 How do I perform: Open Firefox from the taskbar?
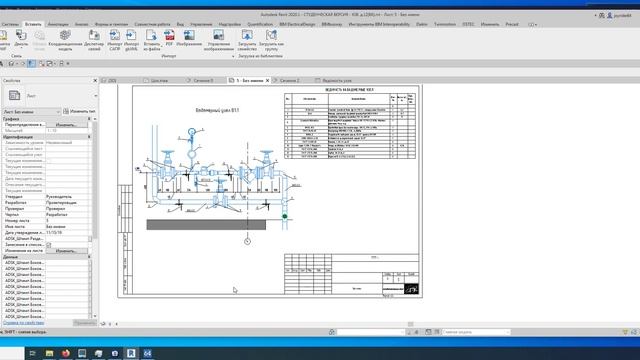(66, 353)
